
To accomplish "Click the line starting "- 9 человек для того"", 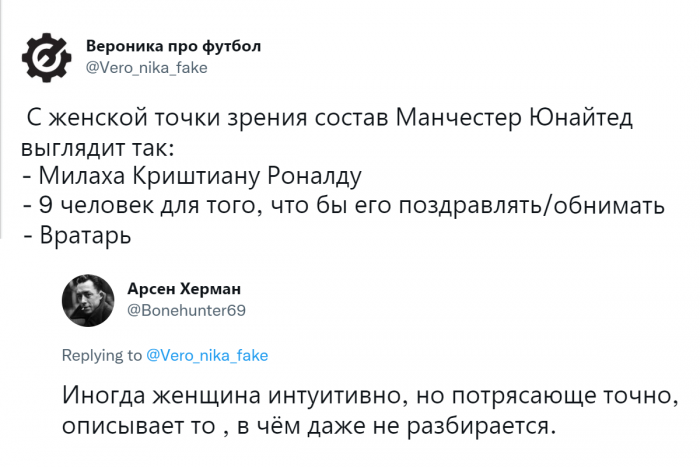I will [x=342, y=207].
